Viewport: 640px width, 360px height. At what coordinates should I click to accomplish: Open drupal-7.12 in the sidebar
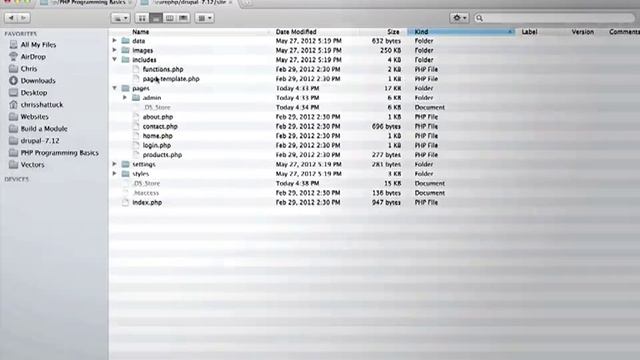click(40, 140)
